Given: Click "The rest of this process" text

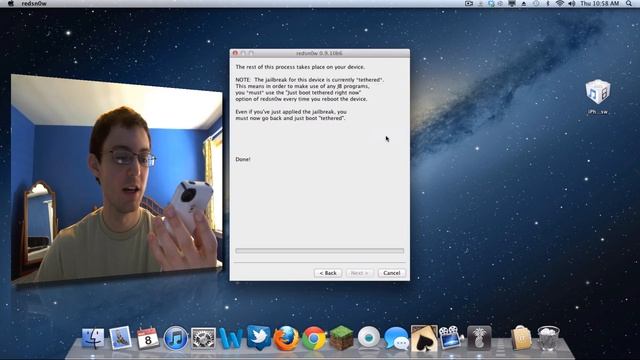Looking at the screenshot, I should point(300,67).
